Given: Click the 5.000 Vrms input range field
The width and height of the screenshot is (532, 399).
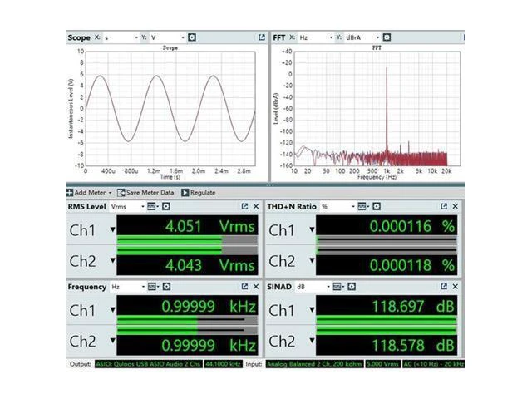Looking at the screenshot, I should [x=382, y=364].
